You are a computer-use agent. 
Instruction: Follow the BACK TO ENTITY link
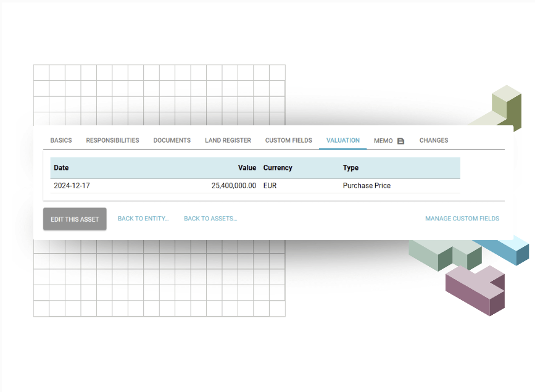tap(143, 219)
